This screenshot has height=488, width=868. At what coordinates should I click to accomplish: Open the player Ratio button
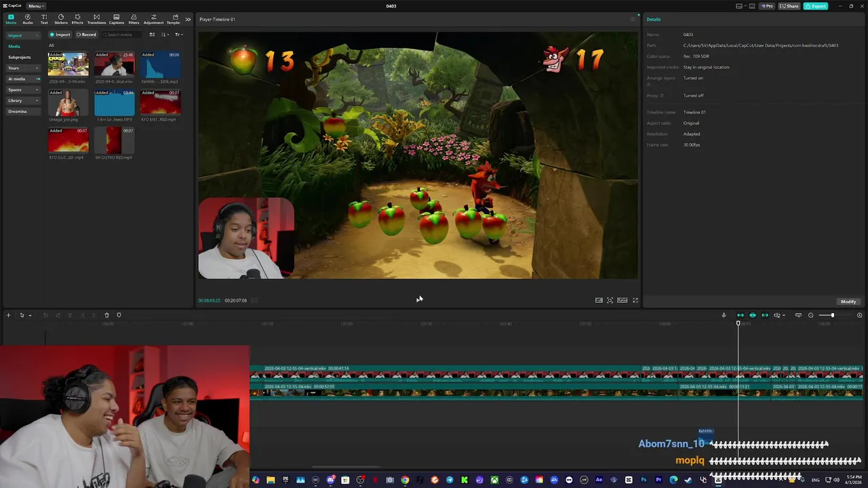tap(622, 300)
